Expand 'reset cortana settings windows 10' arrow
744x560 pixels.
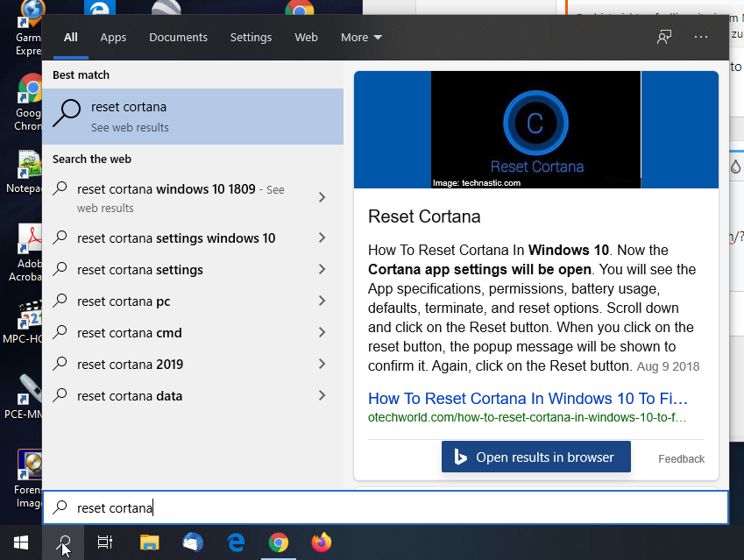(322, 237)
